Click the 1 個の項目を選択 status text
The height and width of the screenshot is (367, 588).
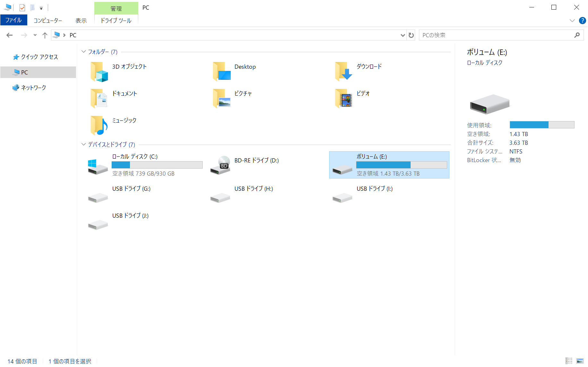[70, 361]
